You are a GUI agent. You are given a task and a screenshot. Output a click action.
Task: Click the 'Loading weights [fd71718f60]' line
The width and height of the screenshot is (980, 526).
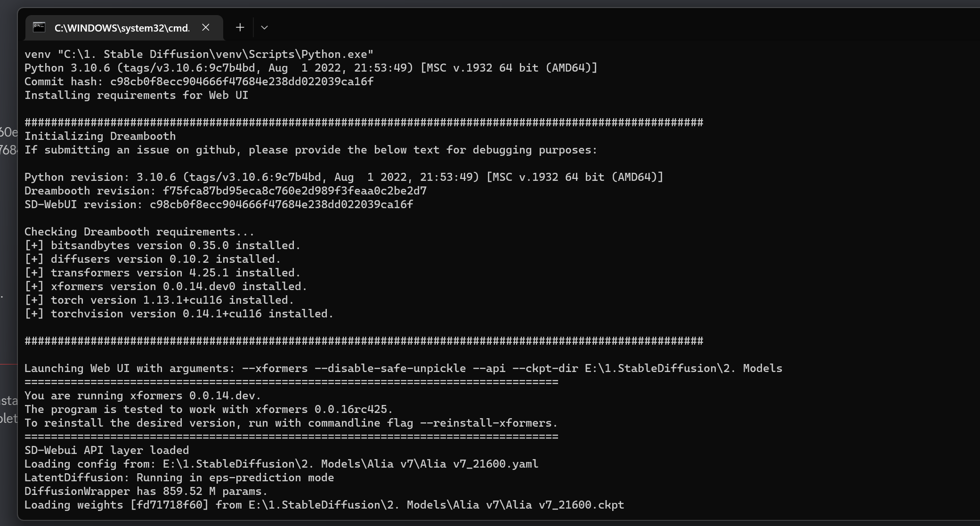[x=324, y=505]
